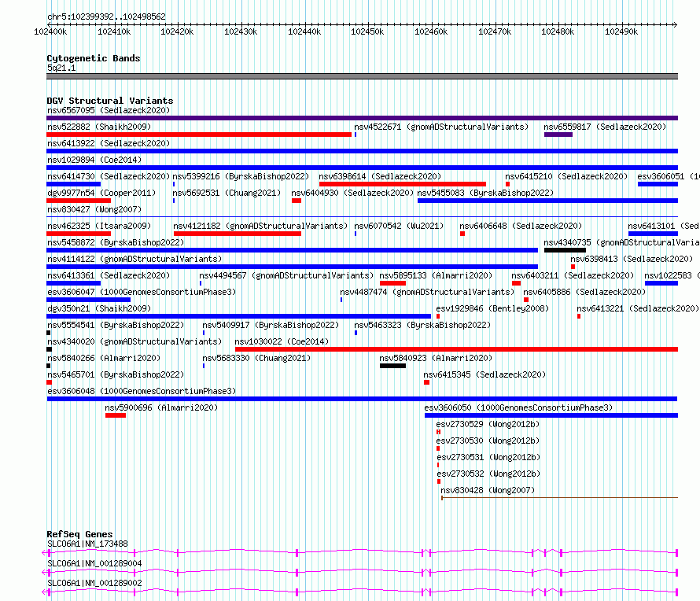Select SLC06A1|NM_001289002 gene label
Viewport: 700px width, 601px height.
click(x=94, y=583)
